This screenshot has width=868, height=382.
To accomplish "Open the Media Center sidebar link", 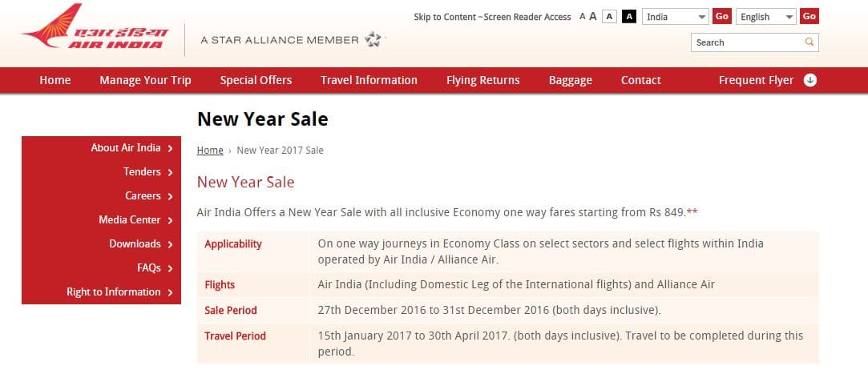I will point(130,220).
